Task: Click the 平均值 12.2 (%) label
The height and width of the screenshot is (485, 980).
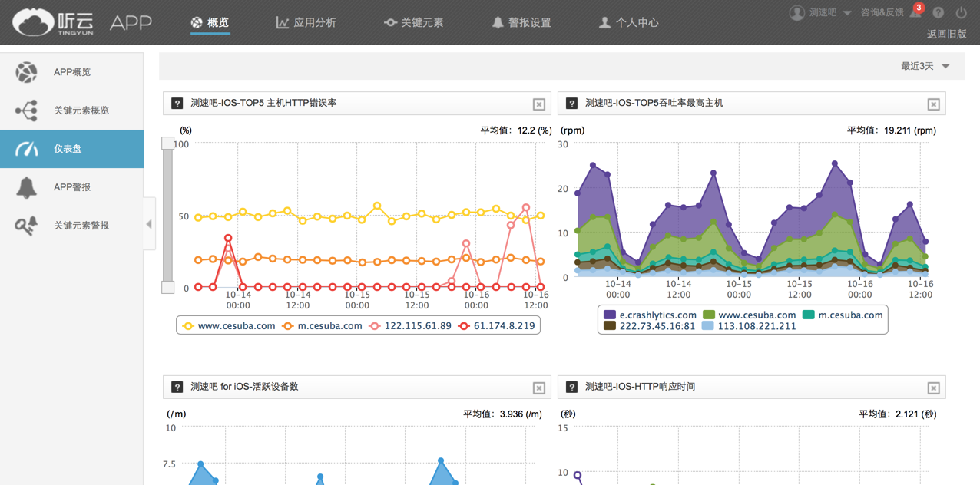Action: click(x=516, y=130)
